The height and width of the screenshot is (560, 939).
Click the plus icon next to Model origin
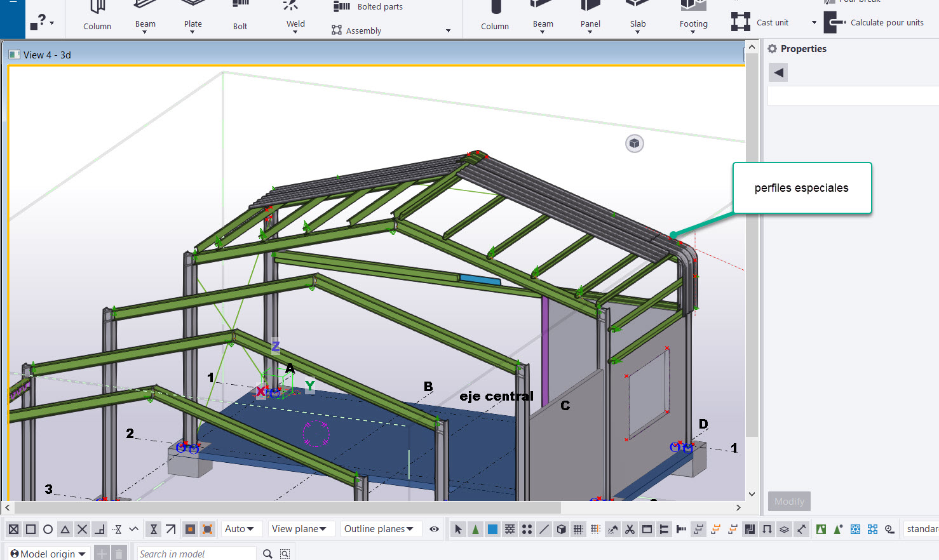(x=102, y=554)
